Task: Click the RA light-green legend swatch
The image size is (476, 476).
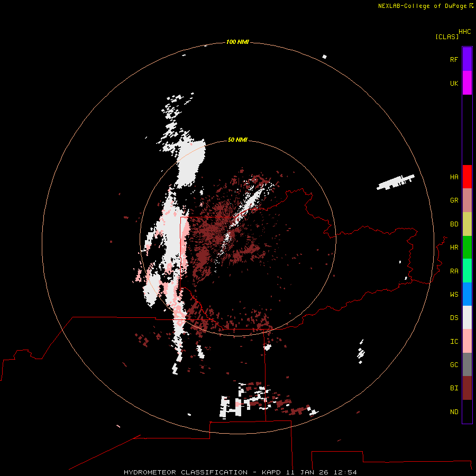Action: (x=467, y=271)
